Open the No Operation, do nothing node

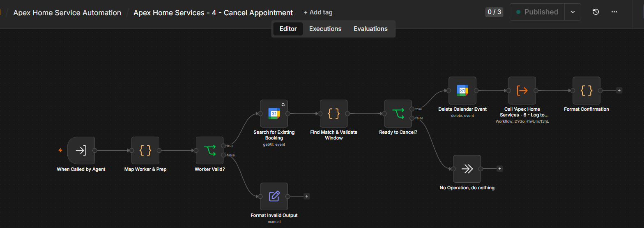coord(467,169)
